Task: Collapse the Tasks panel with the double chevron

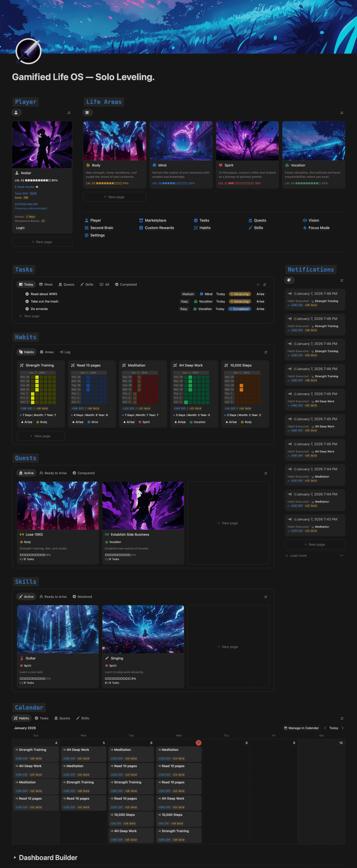Action: (258, 284)
